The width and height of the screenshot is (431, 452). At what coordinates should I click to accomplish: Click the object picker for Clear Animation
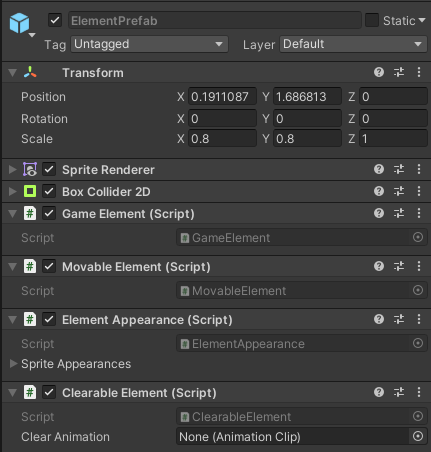tap(418, 436)
